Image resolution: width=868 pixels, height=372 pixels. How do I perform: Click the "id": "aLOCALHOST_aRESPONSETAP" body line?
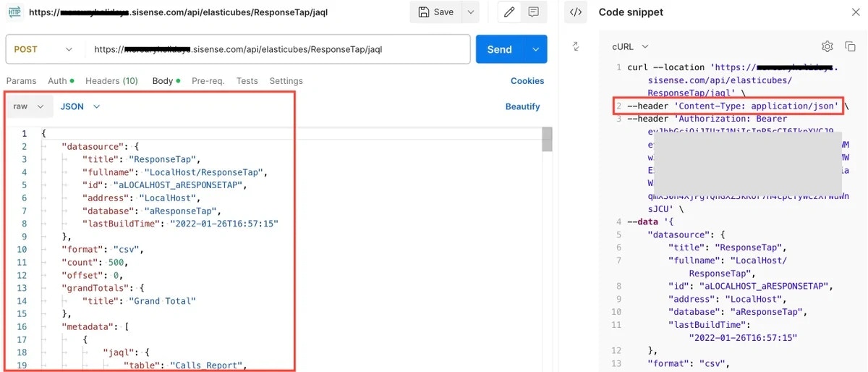pos(164,185)
